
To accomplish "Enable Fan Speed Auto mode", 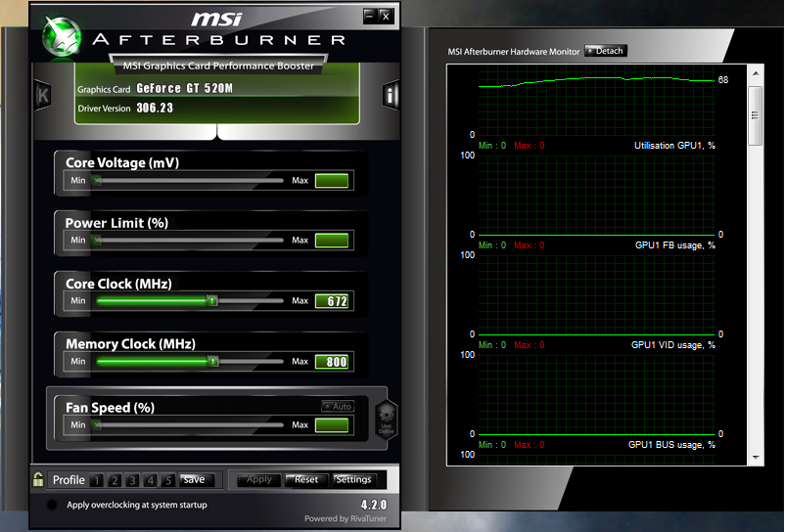I will [x=338, y=407].
